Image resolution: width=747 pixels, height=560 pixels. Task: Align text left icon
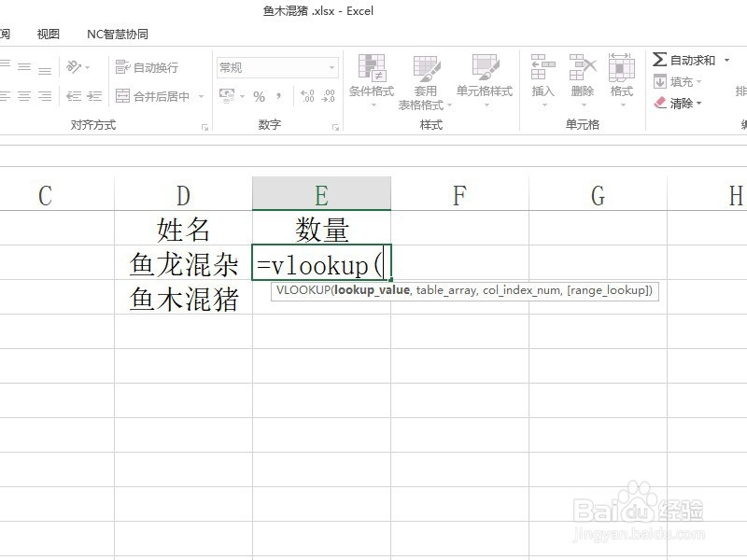point(4,96)
